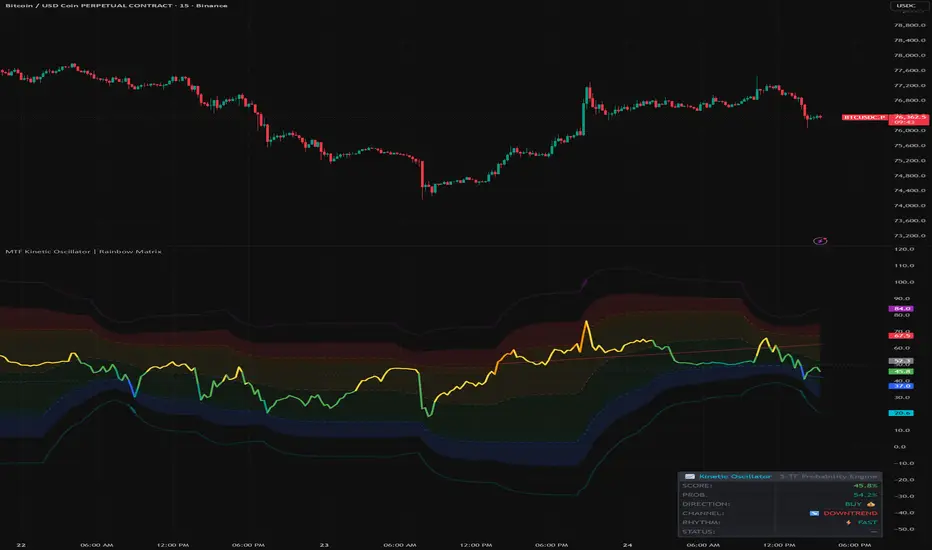Click the 0.0 oscillator axis label
The height and width of the screenshot is (550, 932).
(900, 447)
